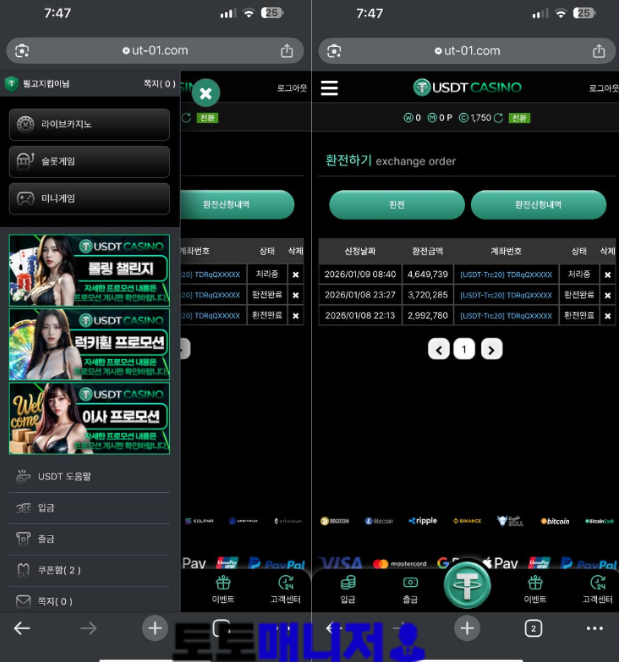
Task: Tap the central Tether coin icon
Action: (x=467, y=585)
